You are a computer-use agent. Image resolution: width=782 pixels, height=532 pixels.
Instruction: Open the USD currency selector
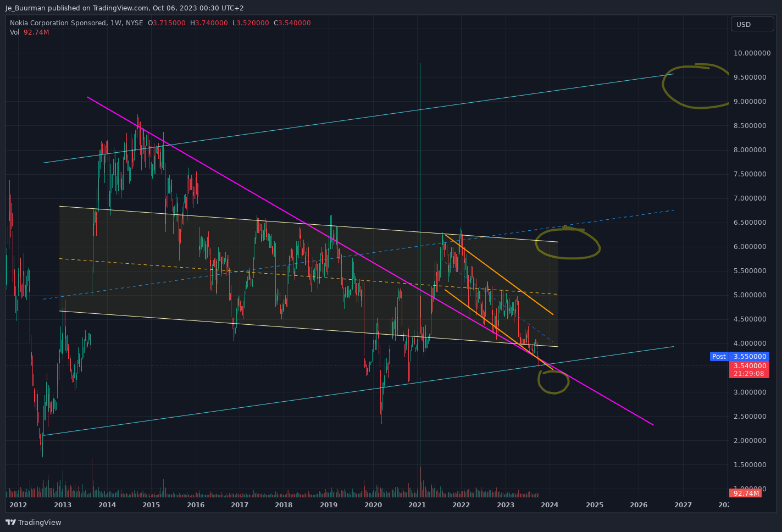[752, 24]
